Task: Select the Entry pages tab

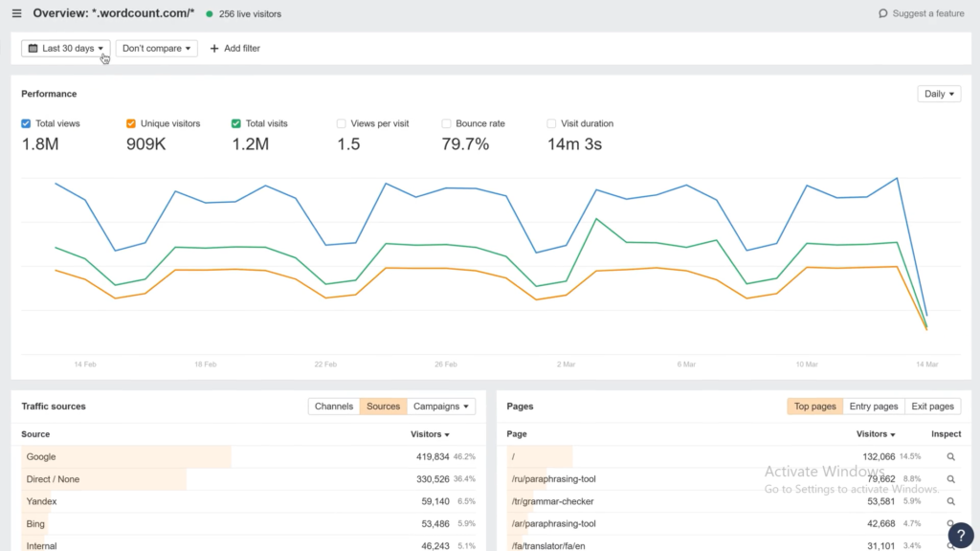Action: pos(874,407)
